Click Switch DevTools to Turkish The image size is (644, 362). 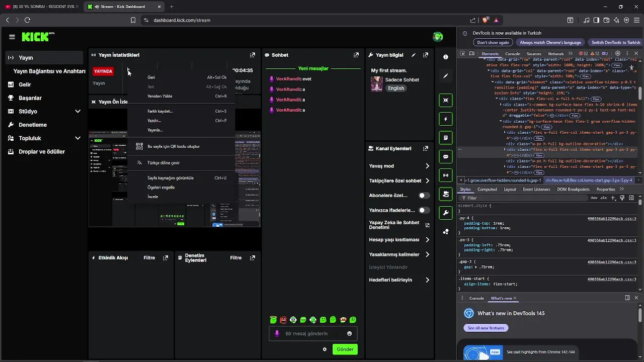tap(616, 43)
